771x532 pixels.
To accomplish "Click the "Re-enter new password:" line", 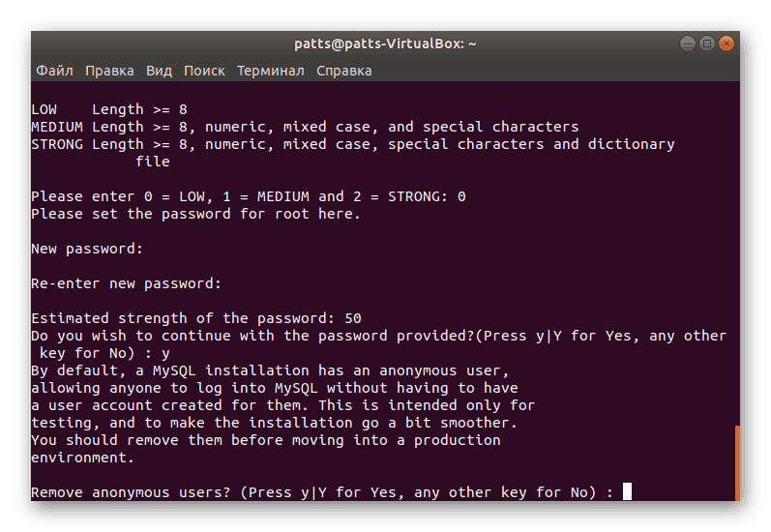I will pyautogui.click(x=126, y=283).
